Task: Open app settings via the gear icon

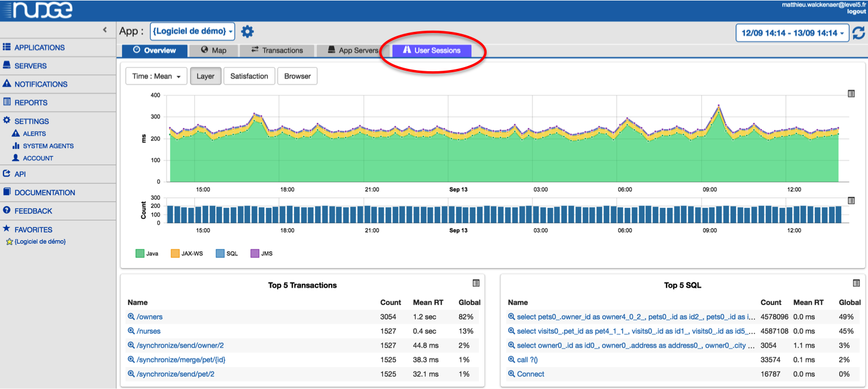Action: [247, 31]
